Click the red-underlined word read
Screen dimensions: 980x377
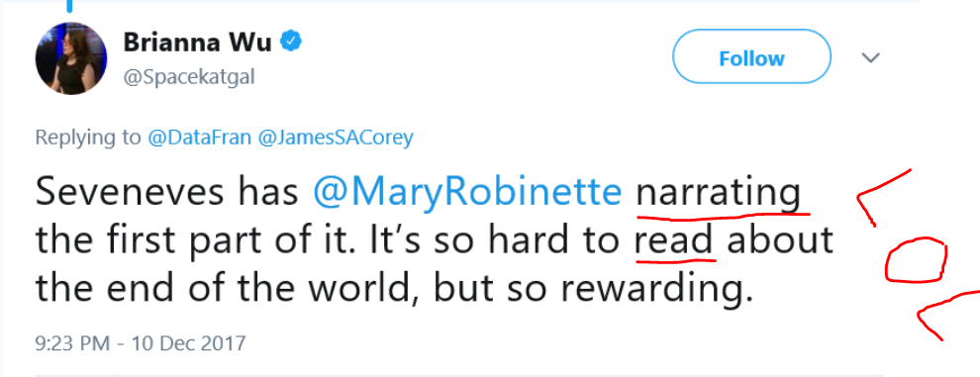tap(674, 239)
